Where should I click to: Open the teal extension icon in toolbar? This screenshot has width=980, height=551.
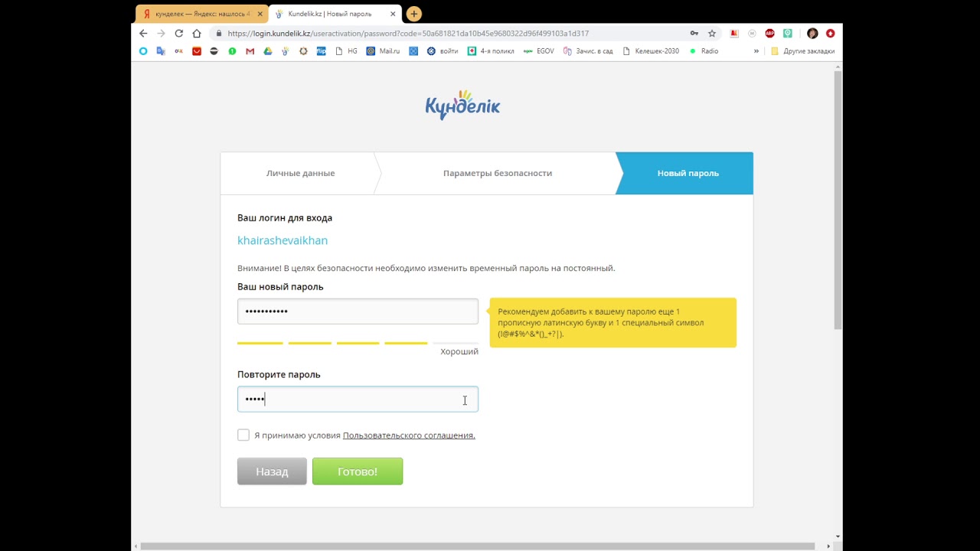pyautogui.click(x=788, y=34)
